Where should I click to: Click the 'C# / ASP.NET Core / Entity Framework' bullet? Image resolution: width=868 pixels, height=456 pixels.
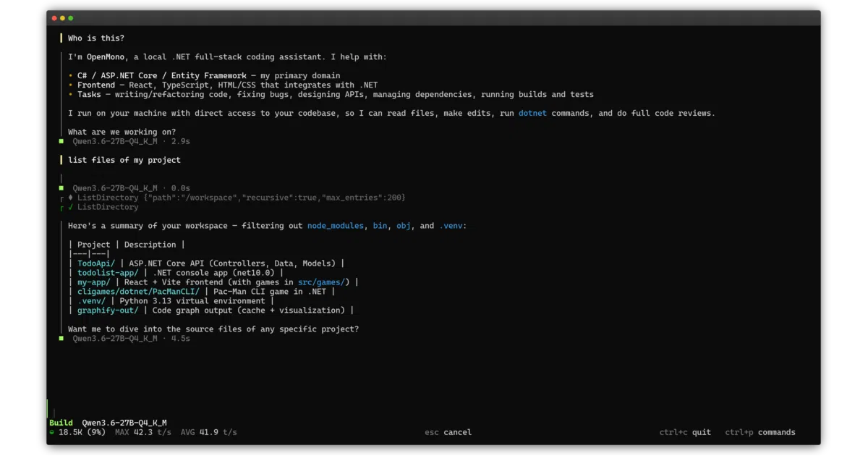(204, 75)
